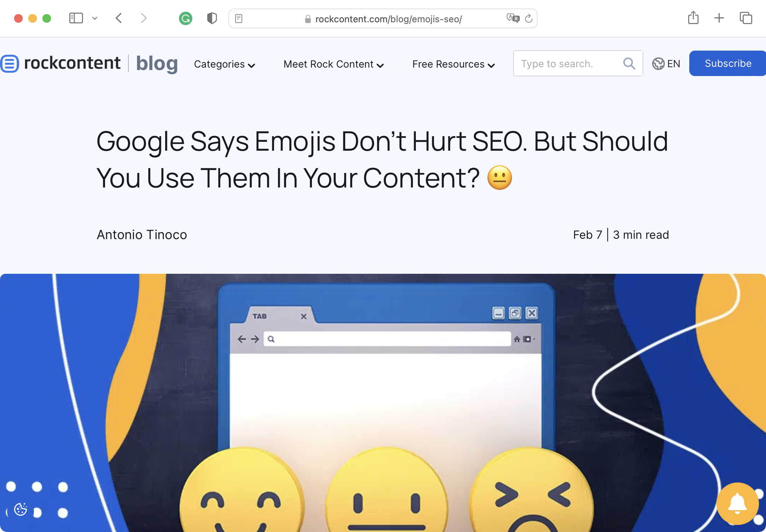Open author Antonio Tinoco link
Viewport: 766px width, 532px height.
[142, 235]
